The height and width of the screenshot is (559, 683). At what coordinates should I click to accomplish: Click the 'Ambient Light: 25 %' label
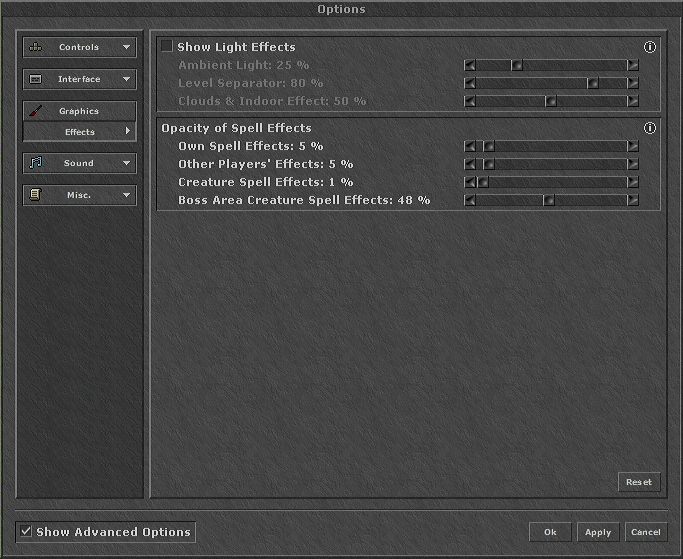[243, 65]
